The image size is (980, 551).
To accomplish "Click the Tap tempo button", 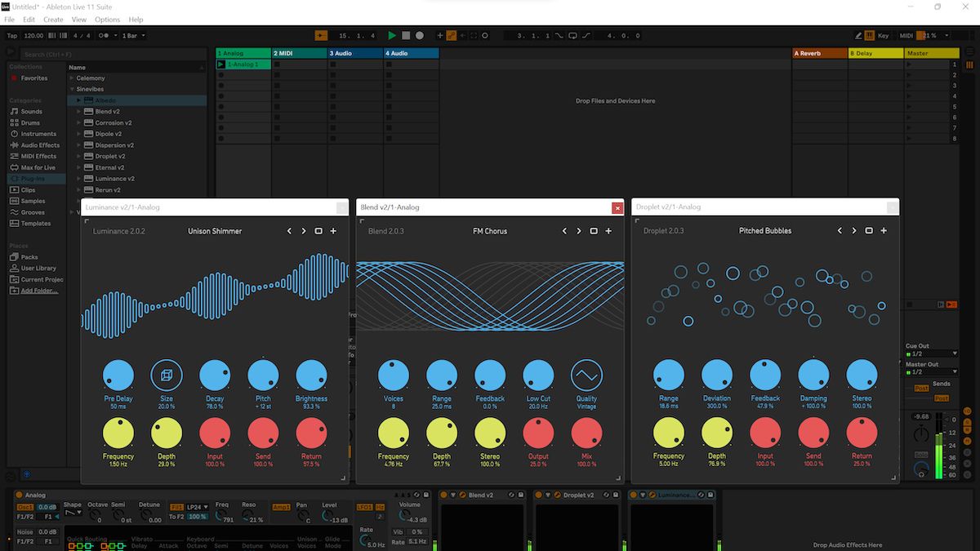I will pyautogui.click(x=12, y=36).
